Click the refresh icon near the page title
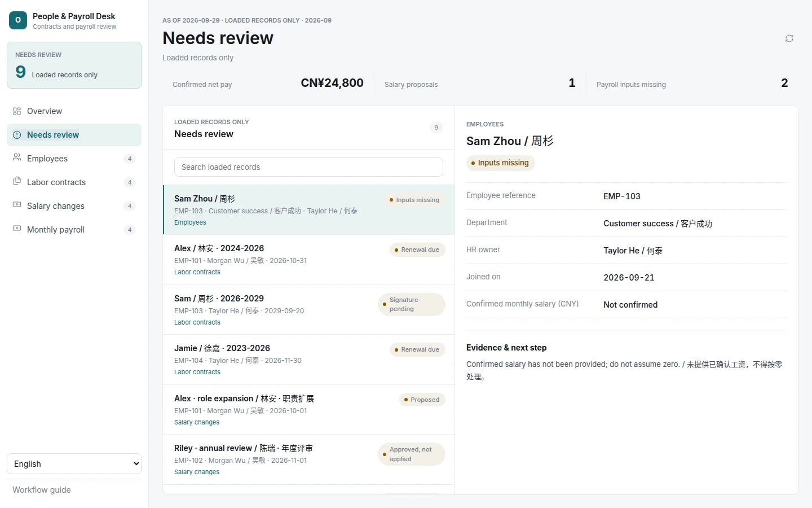 coord(789,38)
